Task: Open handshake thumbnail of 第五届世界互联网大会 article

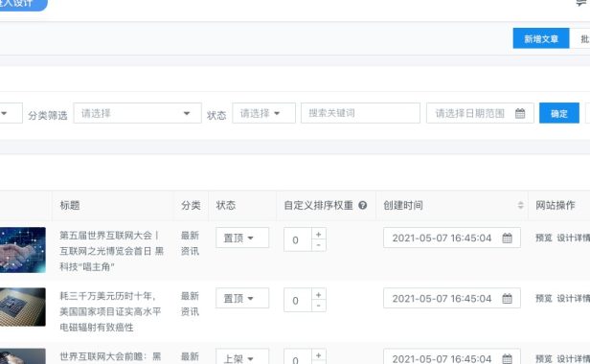Action: tap(23, 250)
